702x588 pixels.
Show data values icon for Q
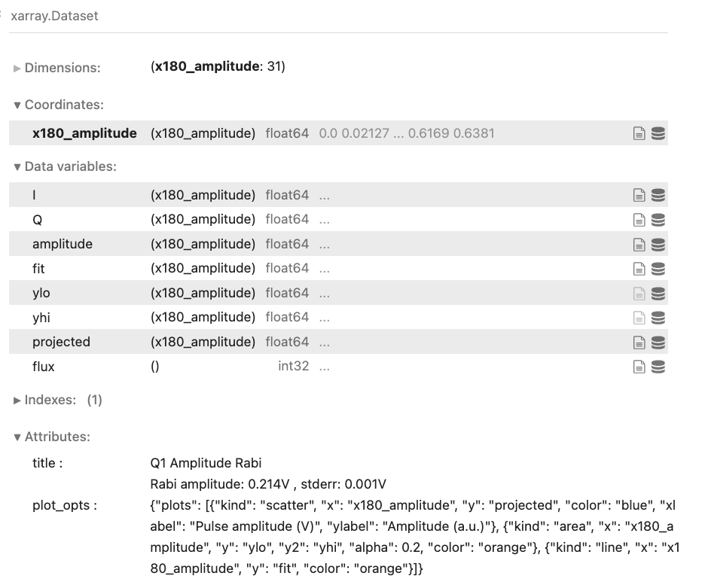click(658, 220)
